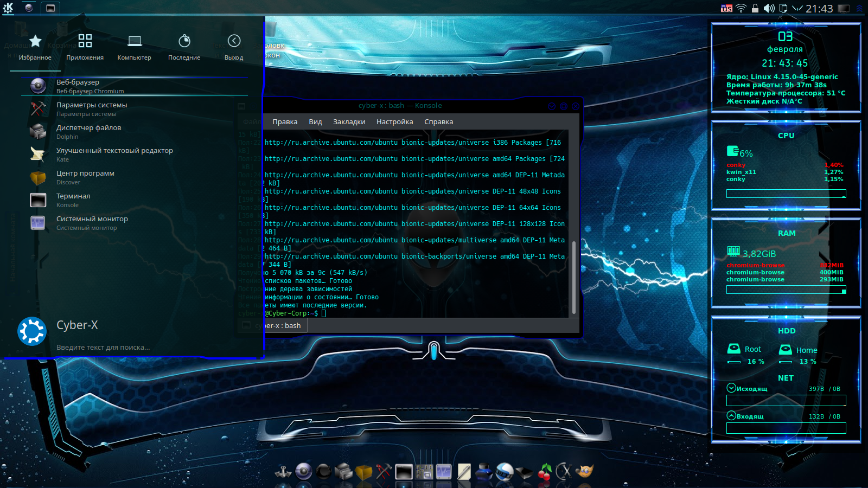
Task: Switch to Компьютер tab in launcher
Action: (135, 48)
